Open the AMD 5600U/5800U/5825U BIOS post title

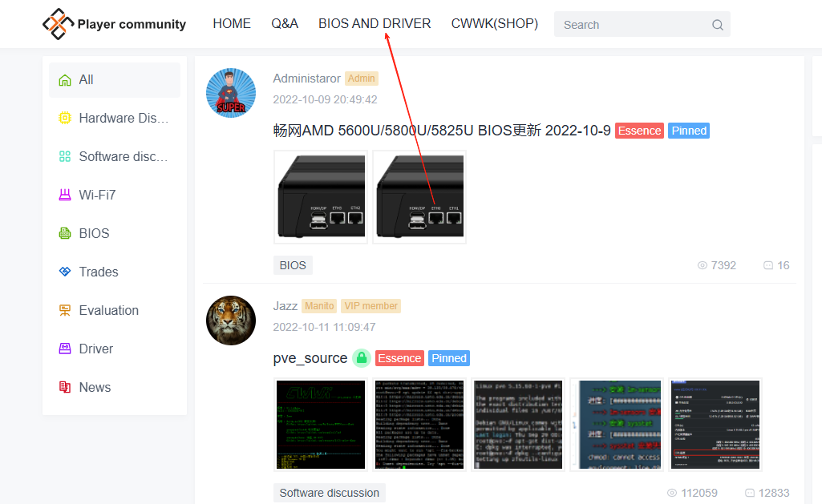pyautogui.click(x=442, y=131)
